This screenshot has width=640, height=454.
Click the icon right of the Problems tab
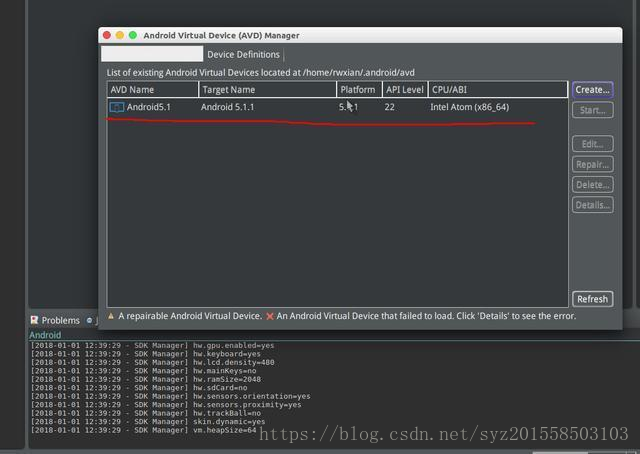[x=89, y=320]
